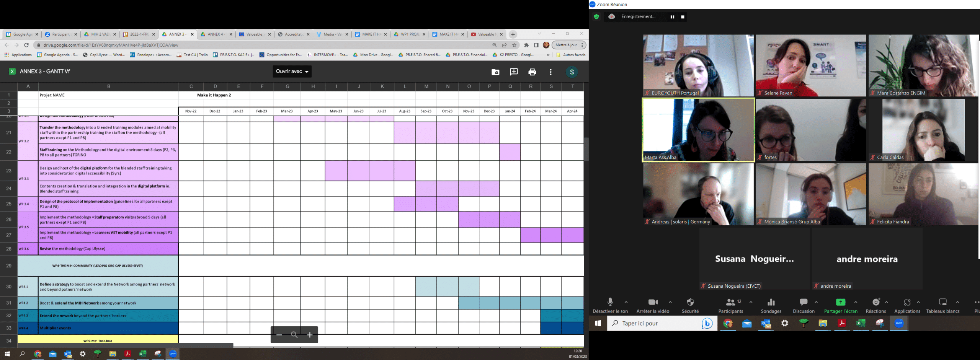Zoom out using the minus magnifier control
Screen dimensions: 980x360
279,335
